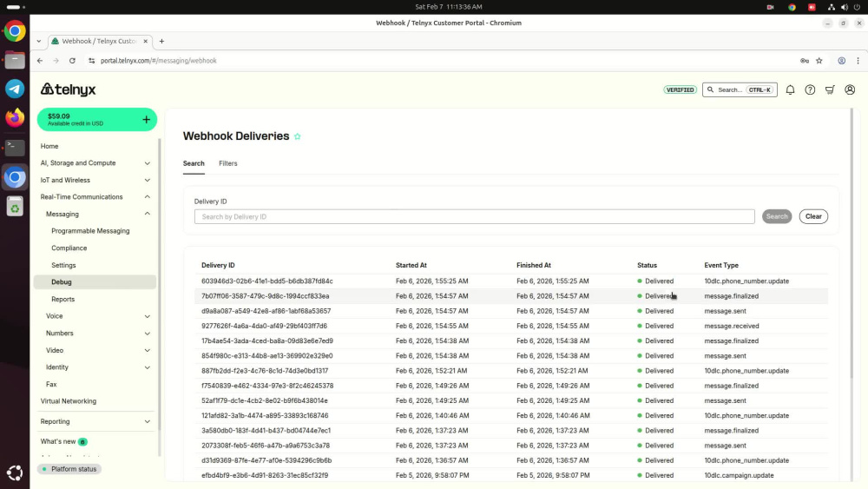Viewport: 868px width, 489px height.
Task: View site information icon in address bar
Action: [91, 61]
